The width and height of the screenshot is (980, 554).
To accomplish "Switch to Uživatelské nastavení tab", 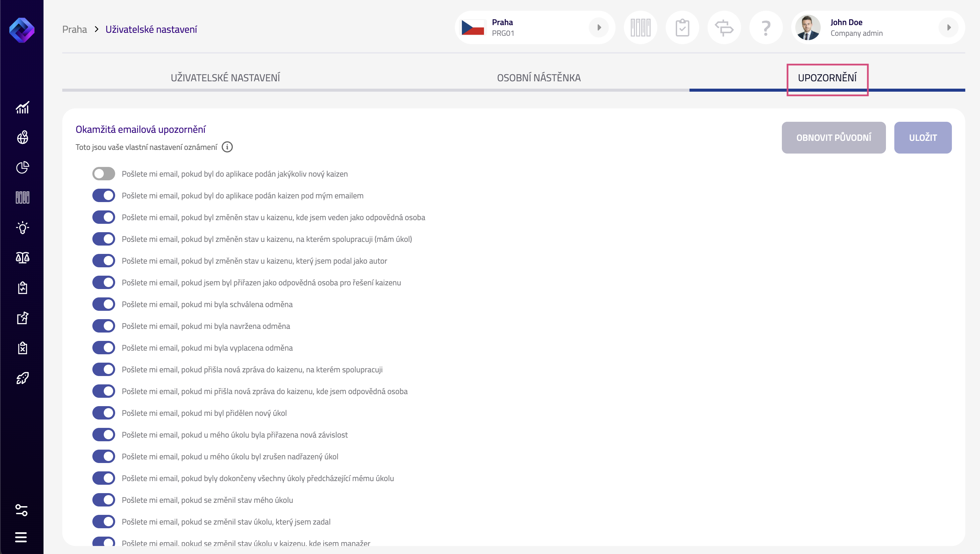I will coord(225,78).
